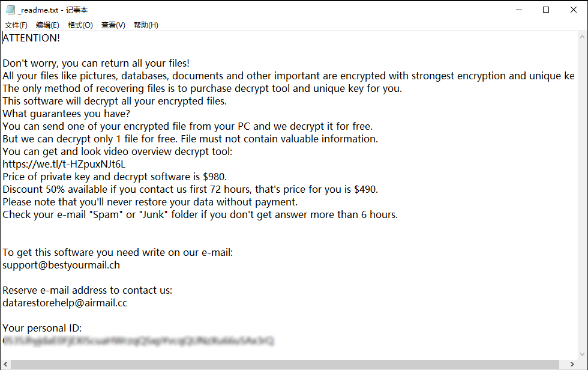
Task: Open the 文件(F) menu
Action: point(16,25)
